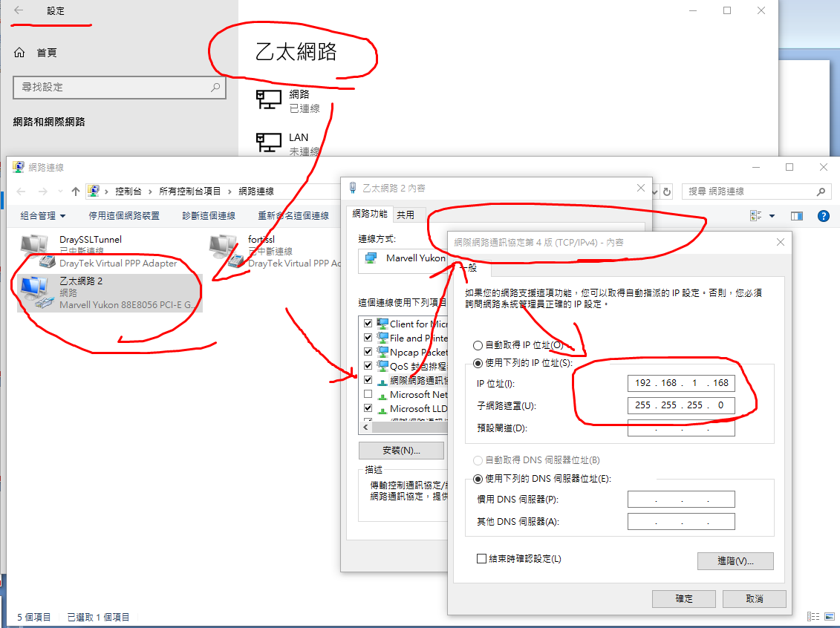Check the unchecked Microsoft Network item checkbox
Viewport: 840px width, 628px height.
[x=368, y=394]
